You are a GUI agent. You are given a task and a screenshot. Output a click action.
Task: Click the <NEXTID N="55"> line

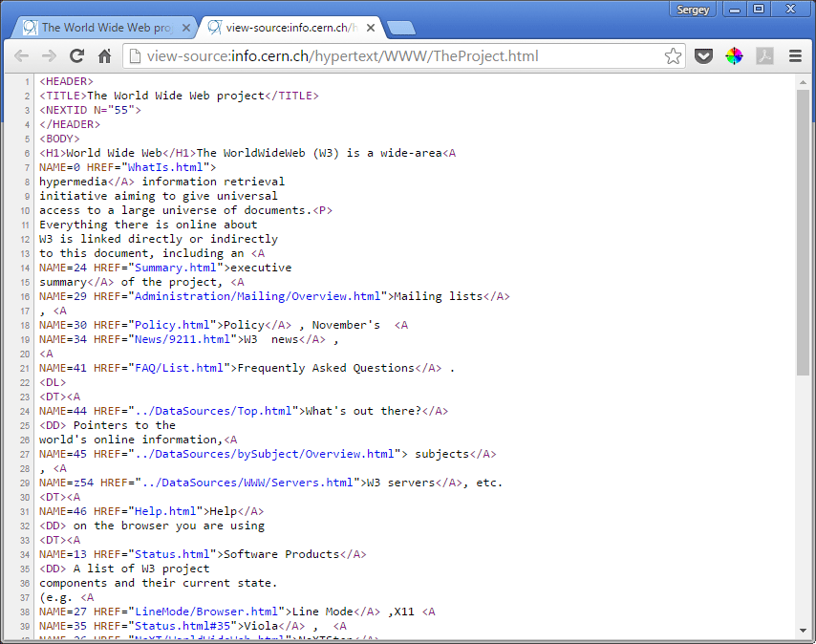(90, 110)
